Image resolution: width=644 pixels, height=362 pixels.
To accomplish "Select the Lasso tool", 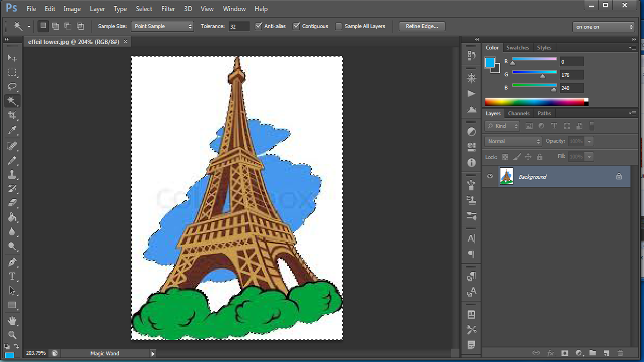I will pos(12,87).
